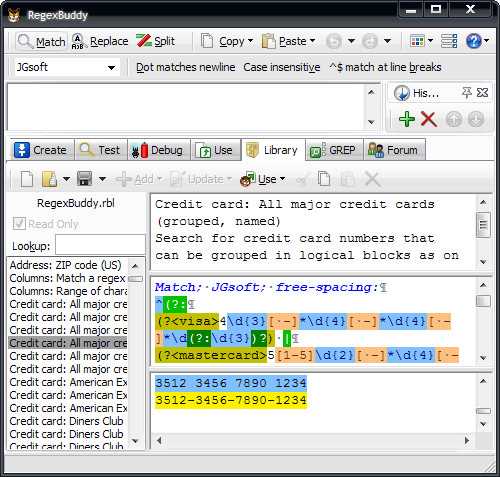Click the Add button in Library toolbar
Image resolution: width=500 pixels, height=477 pixels.
click(139, 179)
